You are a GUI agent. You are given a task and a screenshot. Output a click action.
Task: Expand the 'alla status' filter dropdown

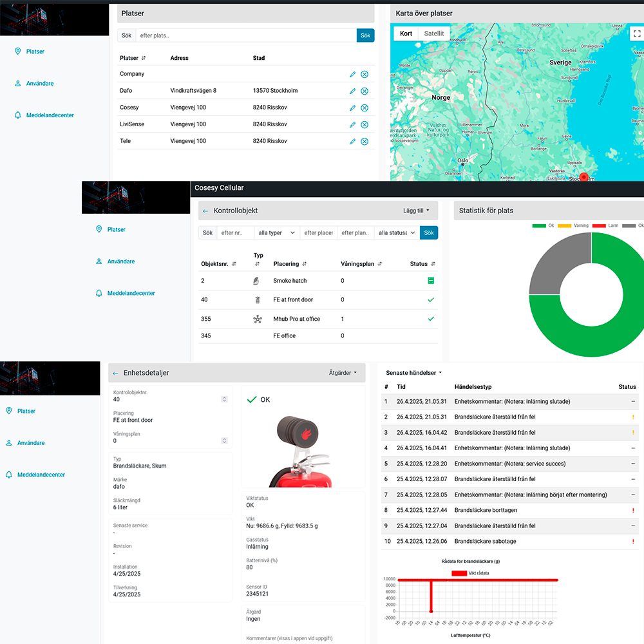396,232
